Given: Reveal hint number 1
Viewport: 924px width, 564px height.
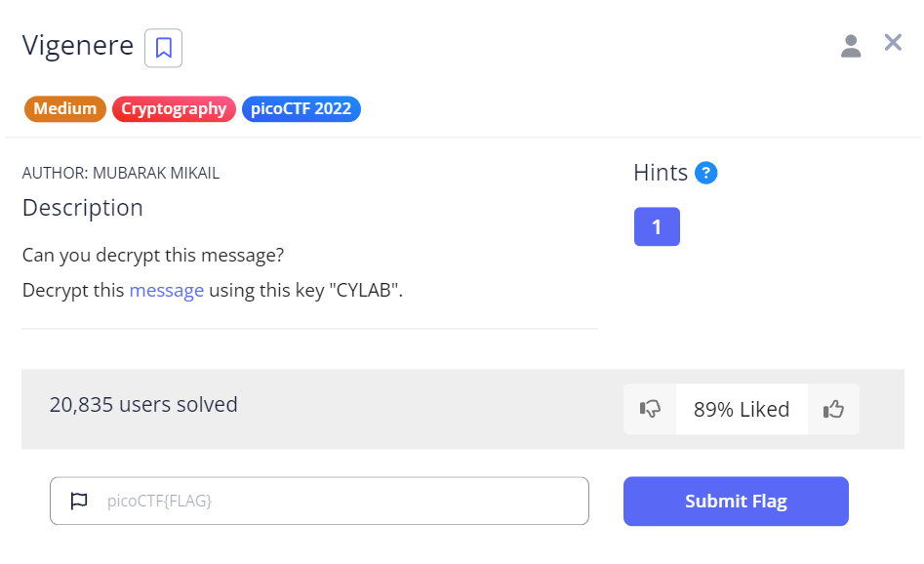Looking at the screenshot, I should click(x=657, y=226).
